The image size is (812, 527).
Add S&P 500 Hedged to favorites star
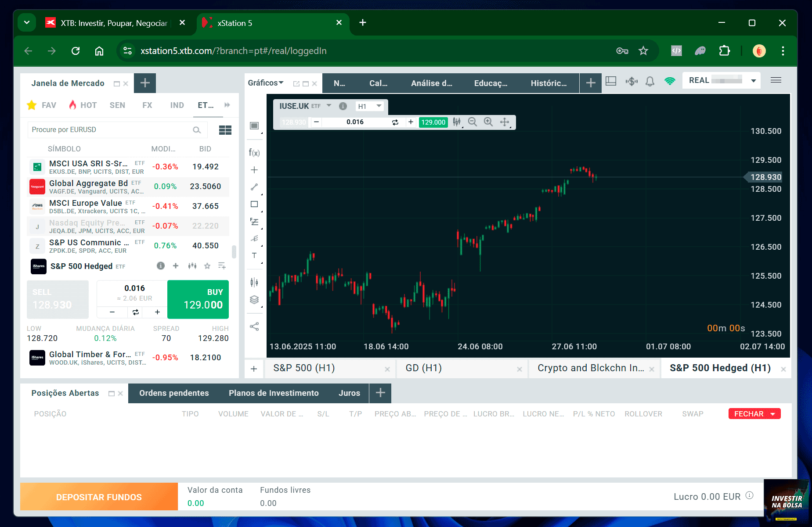click(207, 265)
